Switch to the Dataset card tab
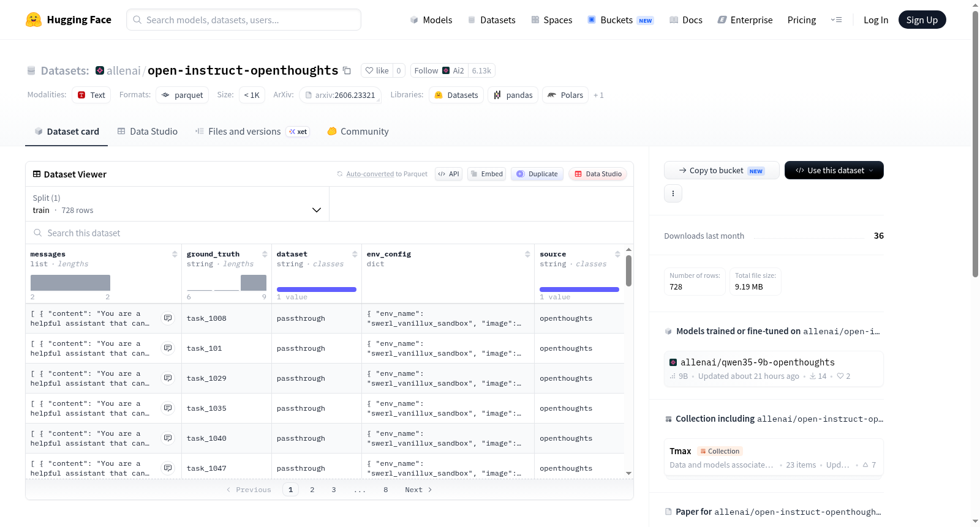Screen dimensions: 980x527 click(67, 132)
